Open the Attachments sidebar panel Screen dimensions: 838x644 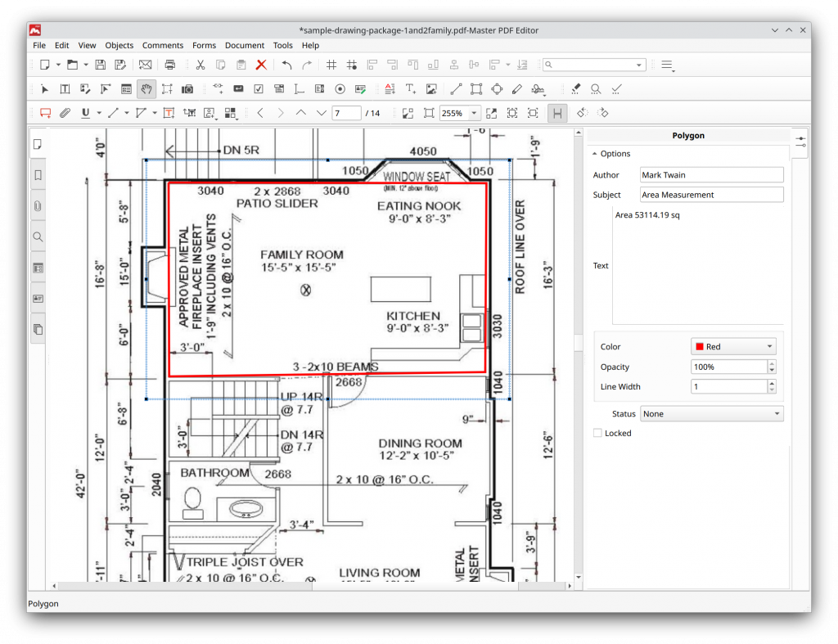[x=37, y=206]
